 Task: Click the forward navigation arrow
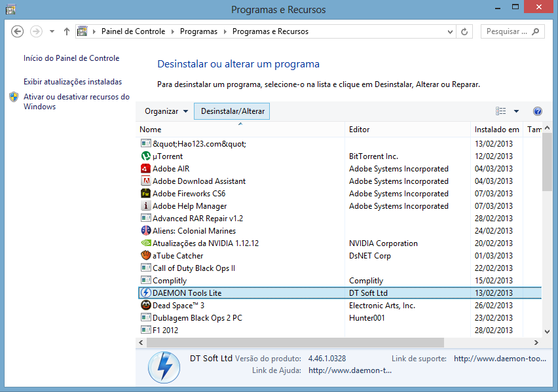coord(36,31)
